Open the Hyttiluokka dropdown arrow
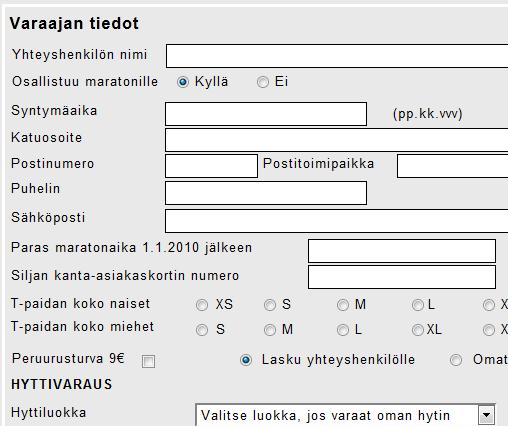 tap(486, 415)
